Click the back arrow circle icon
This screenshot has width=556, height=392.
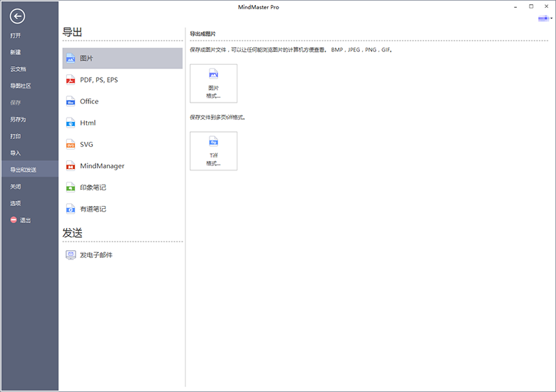17,16
